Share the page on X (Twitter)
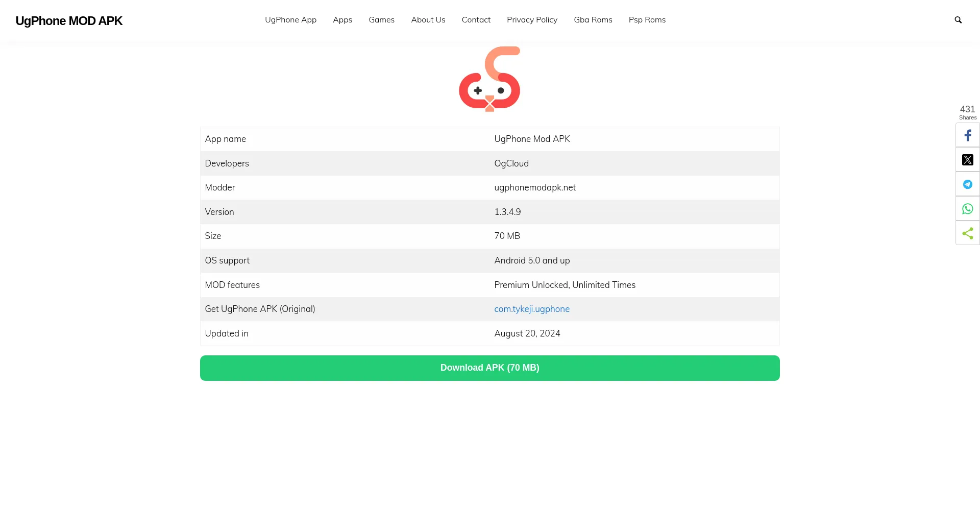 pyautogui.click(x=968, y=160)
